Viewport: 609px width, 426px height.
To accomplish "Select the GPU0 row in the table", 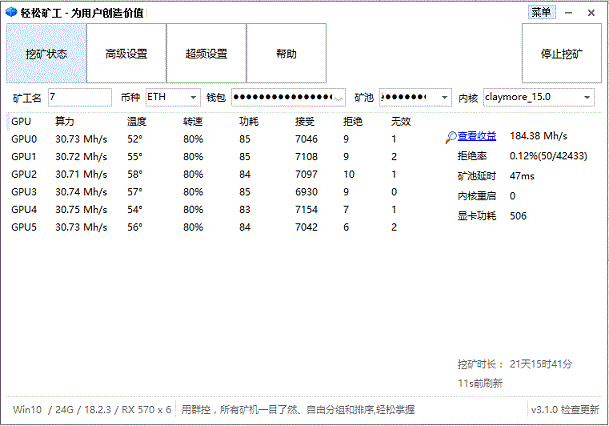I will point(200,139).
